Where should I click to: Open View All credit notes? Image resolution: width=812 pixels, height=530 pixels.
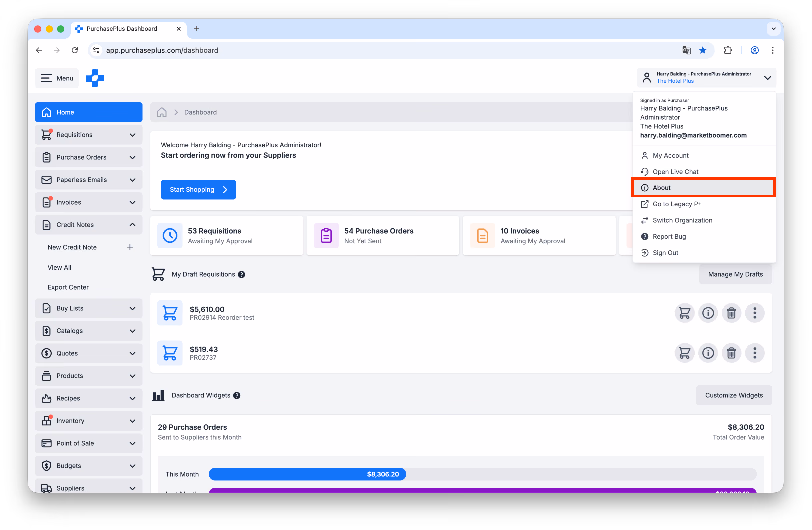[59, 267]
